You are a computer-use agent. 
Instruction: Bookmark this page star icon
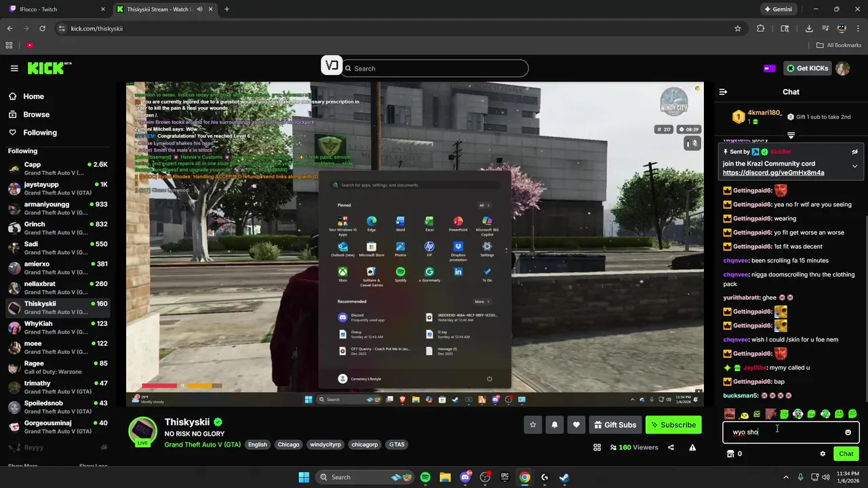tap(738, 28)
